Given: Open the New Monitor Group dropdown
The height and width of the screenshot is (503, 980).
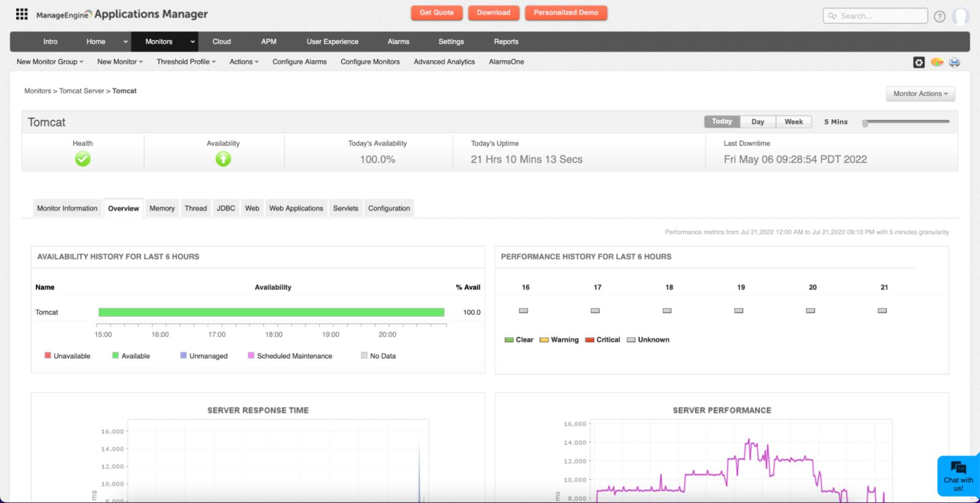Looking at the screenshot, I should tap(50, 62).
